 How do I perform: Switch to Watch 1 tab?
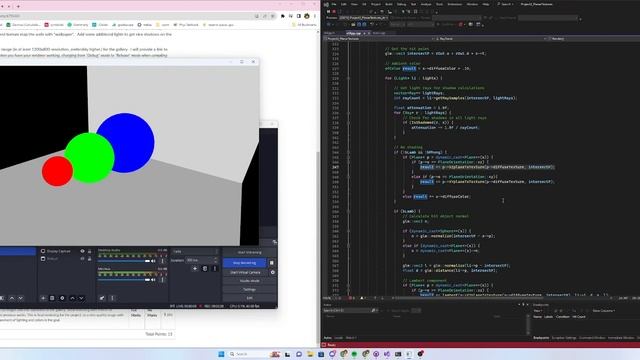(351, 338)
